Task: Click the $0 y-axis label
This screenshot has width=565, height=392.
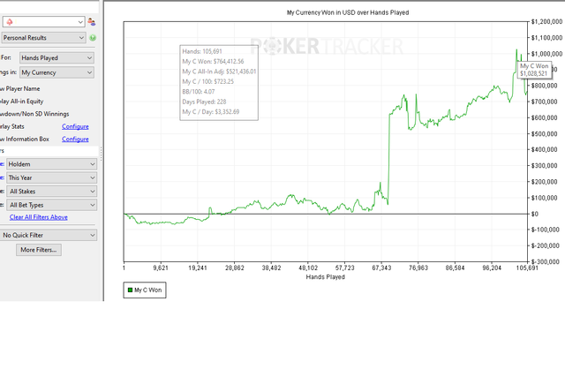Action: 535,215
